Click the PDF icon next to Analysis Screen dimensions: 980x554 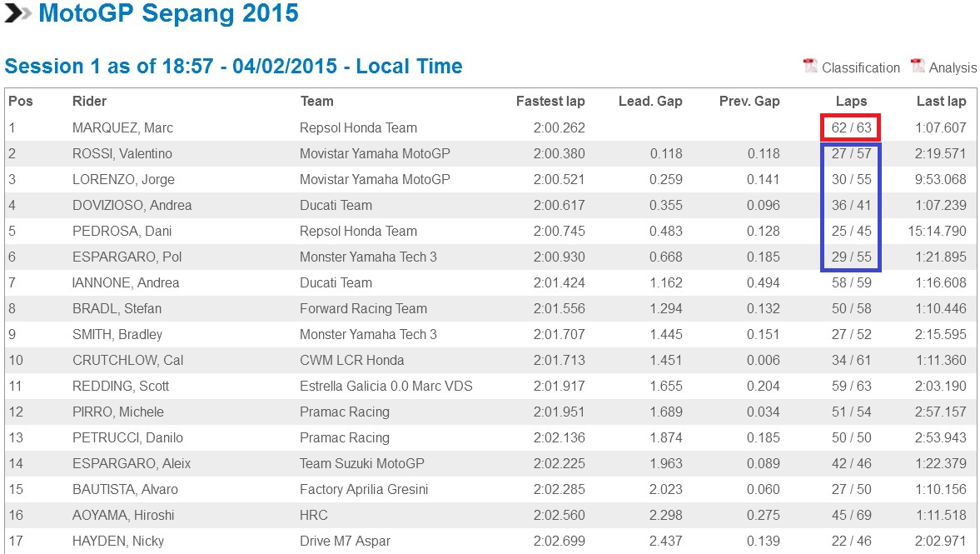[918, 67]
